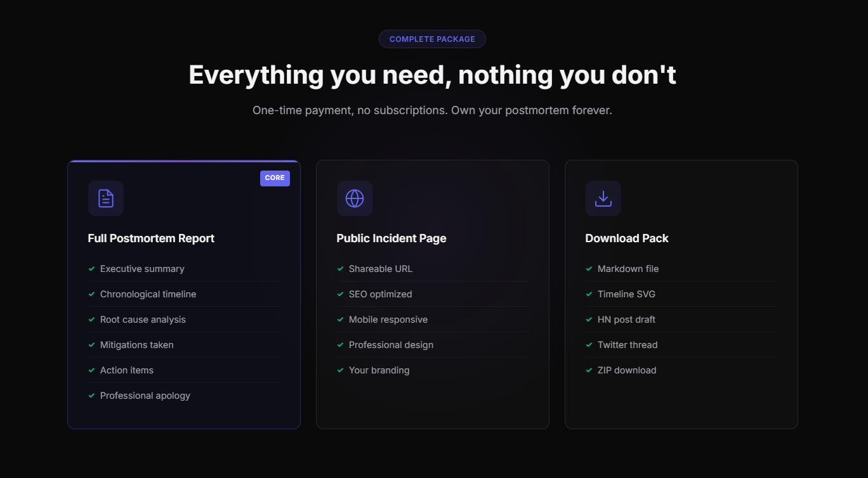Click the HN post draft feature row
This screenshot has width=868, height=478.
pos(627,320)
